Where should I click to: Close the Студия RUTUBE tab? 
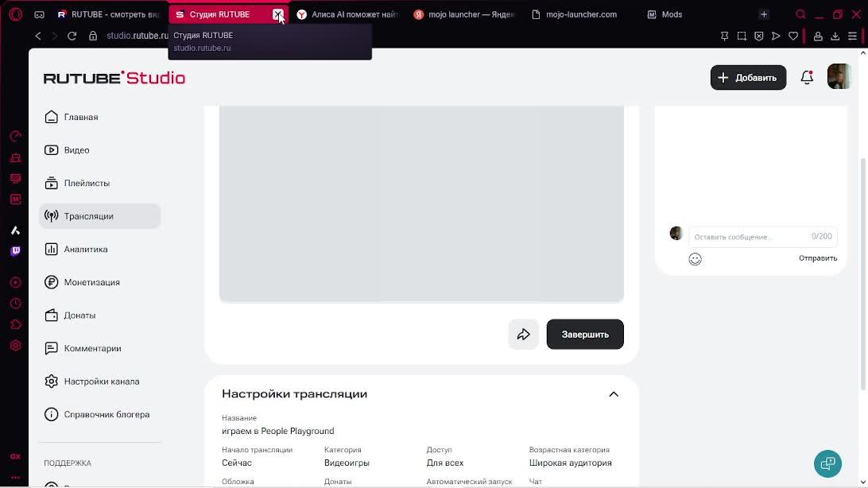tap(278, 15)
